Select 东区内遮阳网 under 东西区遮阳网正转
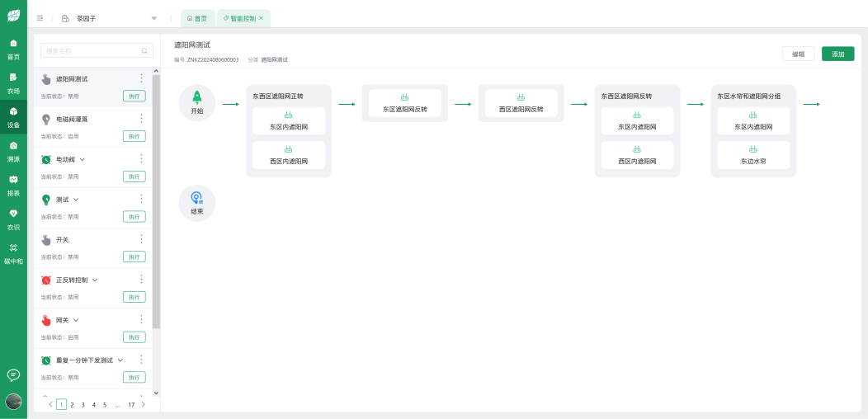This screenshot has height=419, width=868. [289, 120]
